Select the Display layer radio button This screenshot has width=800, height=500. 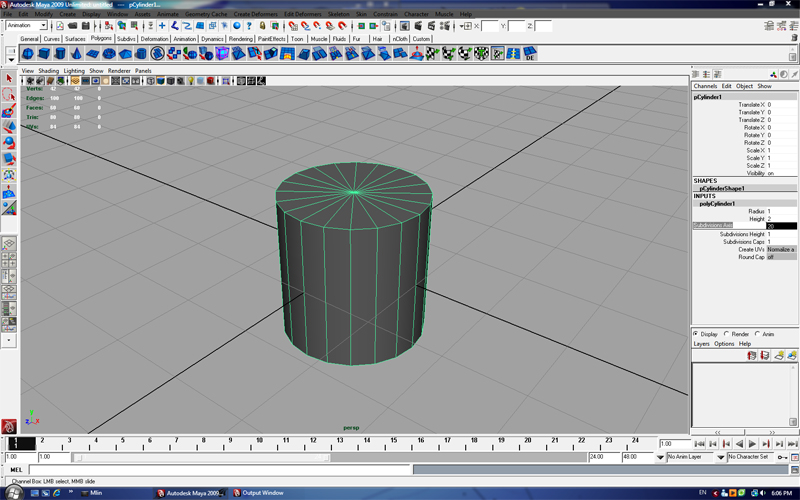pos(696,334)
